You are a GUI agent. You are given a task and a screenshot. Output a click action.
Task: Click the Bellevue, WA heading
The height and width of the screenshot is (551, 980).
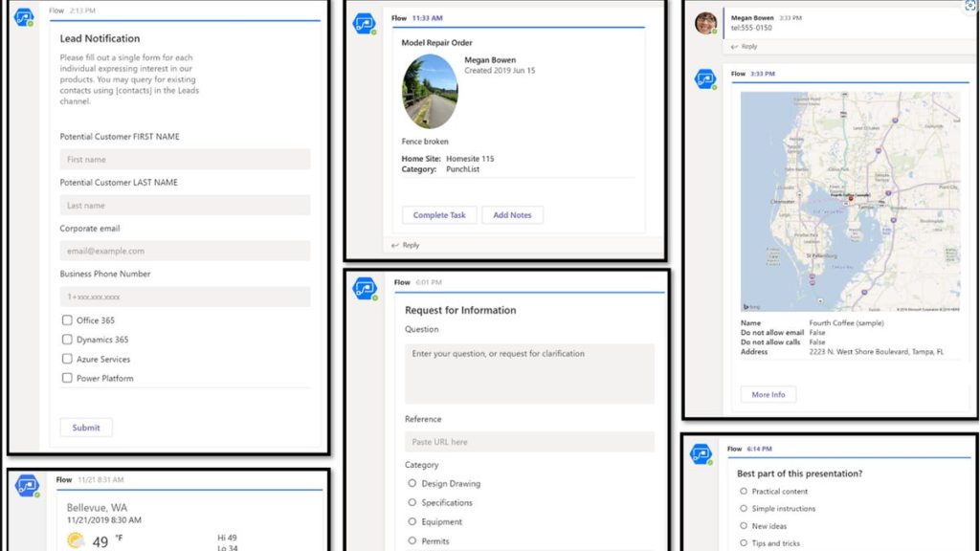click(x=97, y=507)
